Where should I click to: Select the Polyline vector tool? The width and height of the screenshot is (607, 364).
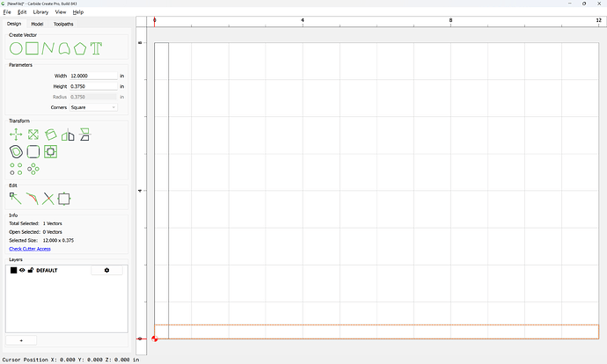pos(48,48)
